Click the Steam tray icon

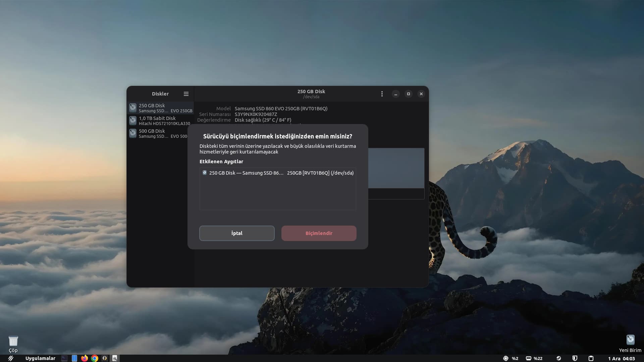tap(559, 358)
